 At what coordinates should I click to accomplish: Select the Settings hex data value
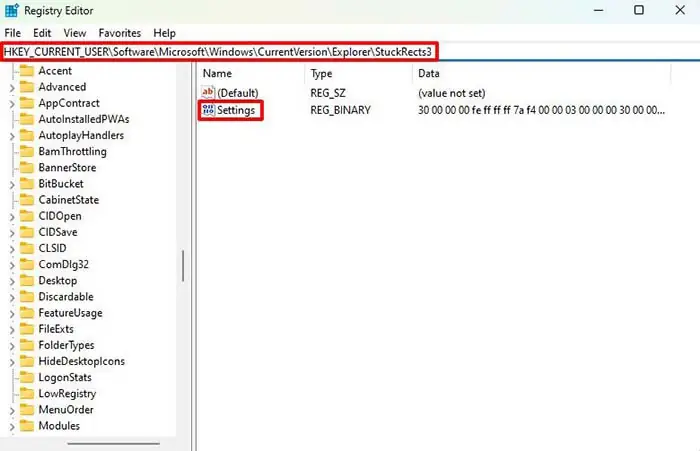(x=541, y=110)
